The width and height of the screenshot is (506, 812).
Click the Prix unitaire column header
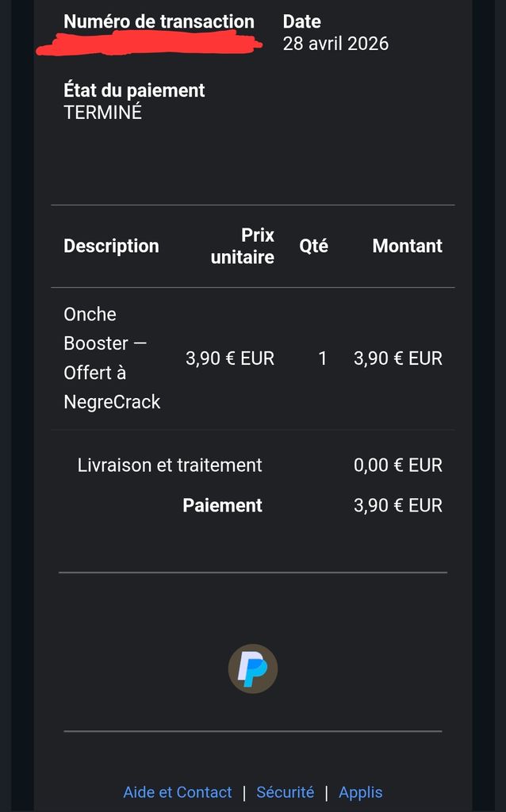pos(243,246)
